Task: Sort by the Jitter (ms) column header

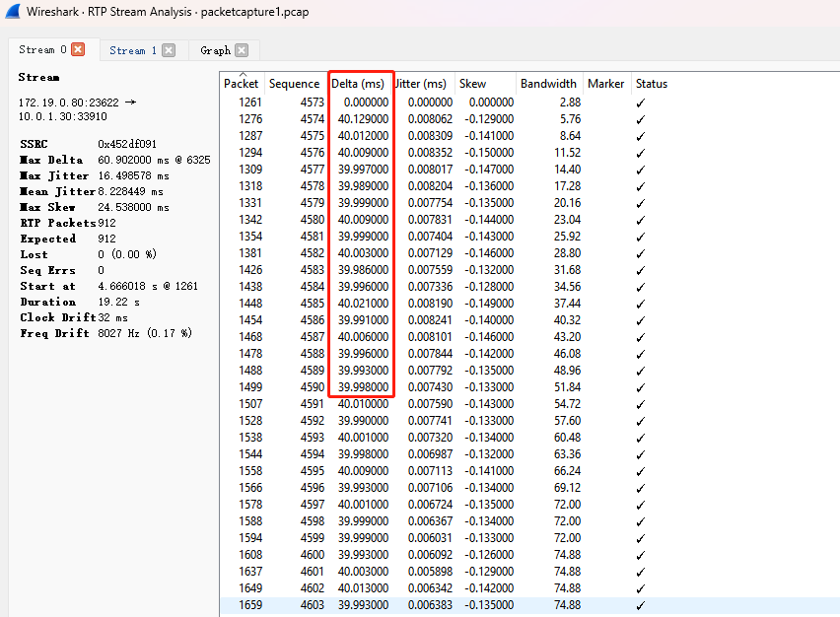Action: (x=421, y=84)
